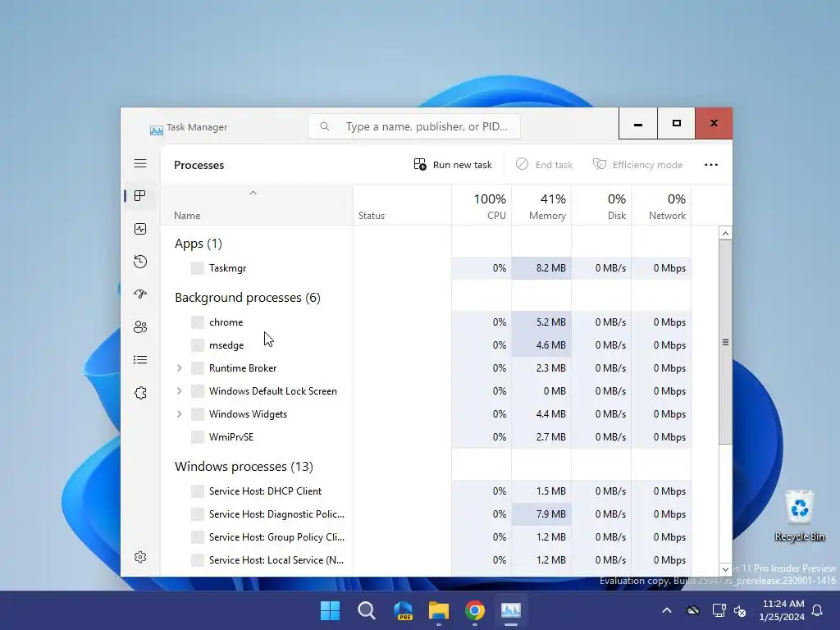Click the OneDrive cloud tray icon
This screenshot has height=630, width=840.
coord(692,610)
